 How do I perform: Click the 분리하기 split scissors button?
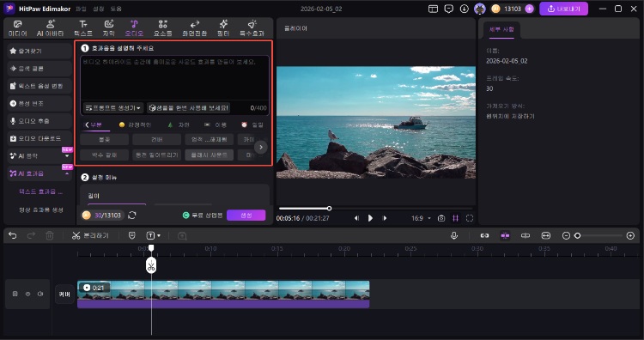[x=90, y=235]
